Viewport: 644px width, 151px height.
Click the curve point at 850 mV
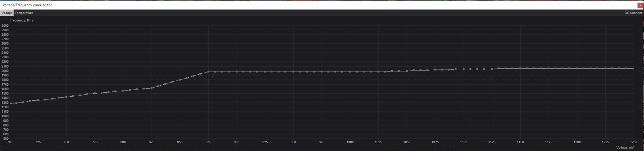tap(180, 80)
